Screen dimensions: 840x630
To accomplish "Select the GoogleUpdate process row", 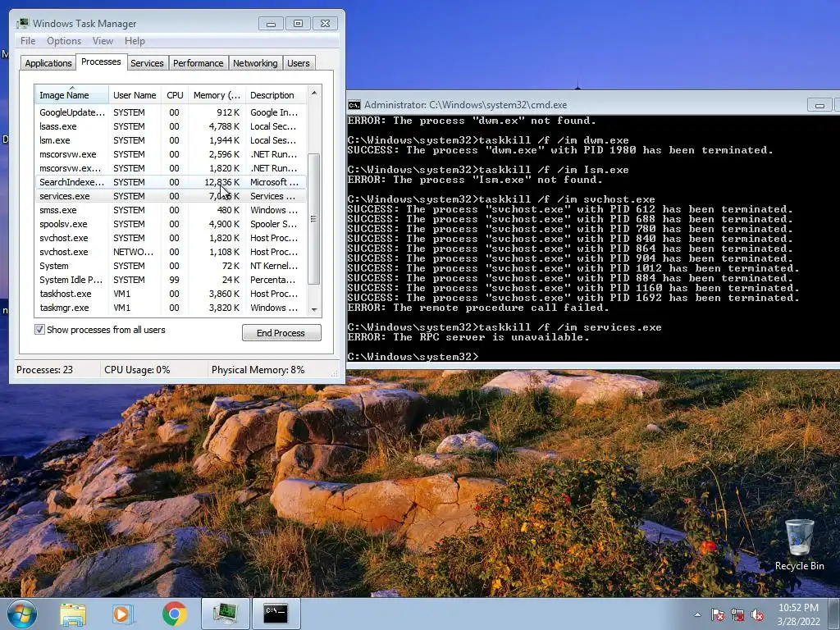I will (171, 112).
